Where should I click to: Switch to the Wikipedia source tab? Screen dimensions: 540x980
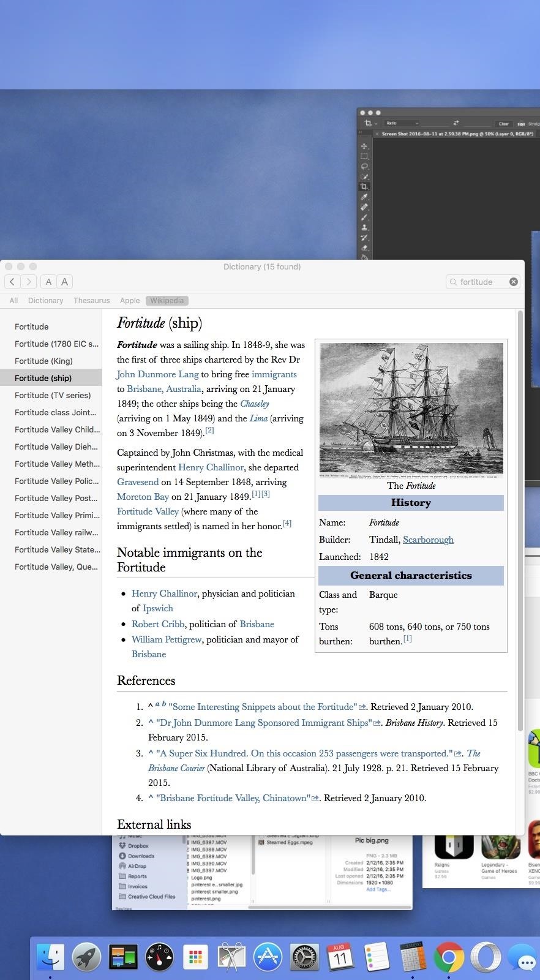click(x=167, y=301)
